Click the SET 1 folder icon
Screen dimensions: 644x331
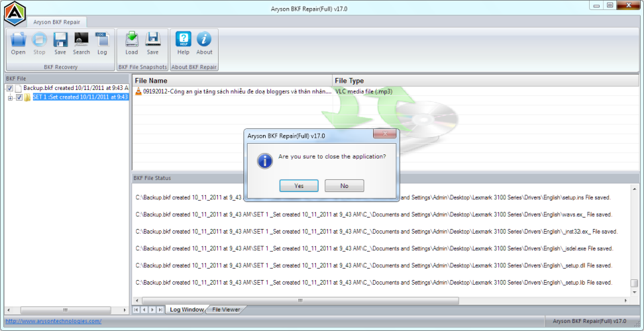point(27,97)
